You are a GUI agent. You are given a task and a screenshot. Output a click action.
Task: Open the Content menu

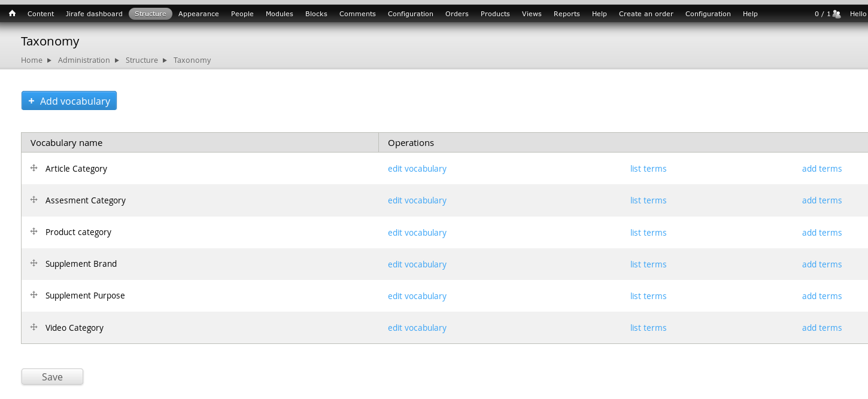41,14
